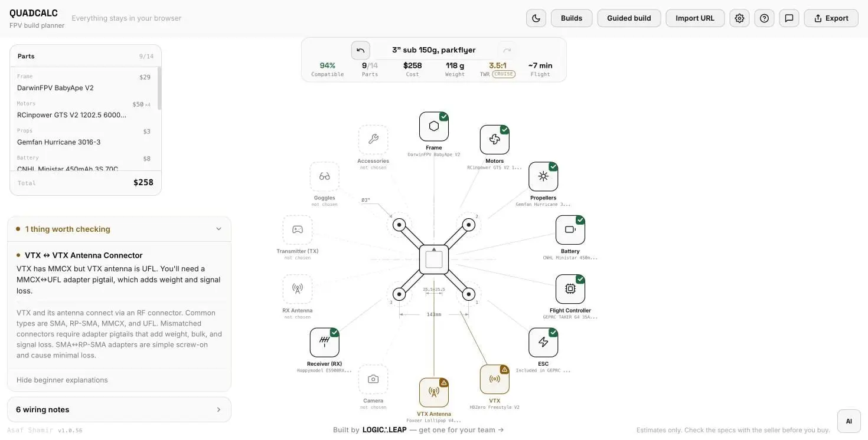Open the AI assistant button
The width and height of the screenshot is (868, 440).
[849, 421]
